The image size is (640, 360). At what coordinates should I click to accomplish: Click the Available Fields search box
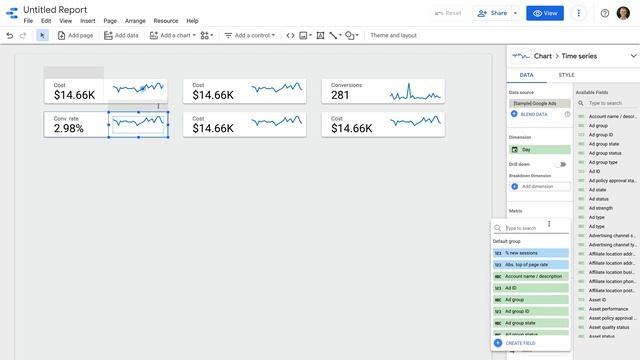coord(607,103)
